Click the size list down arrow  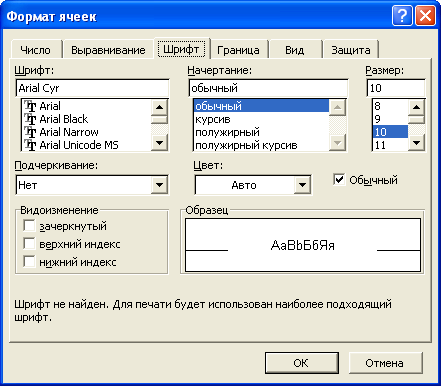point(416,143)
